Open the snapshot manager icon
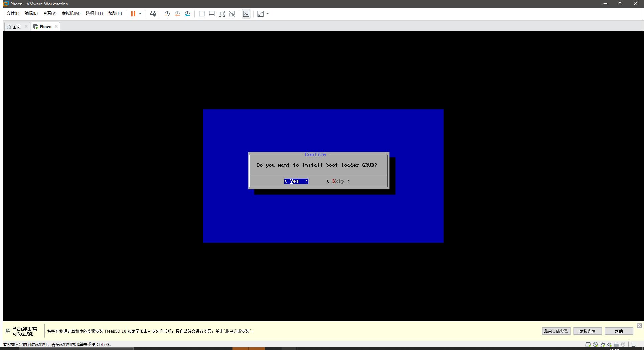Viewport: 644px width, 350px height. click(187, 14)
